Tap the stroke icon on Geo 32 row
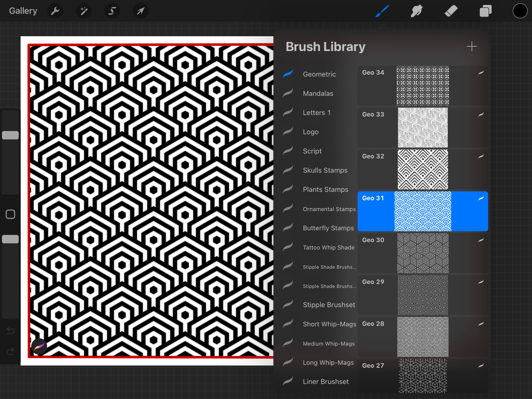 pyautogui.click(x=481, y=156)
